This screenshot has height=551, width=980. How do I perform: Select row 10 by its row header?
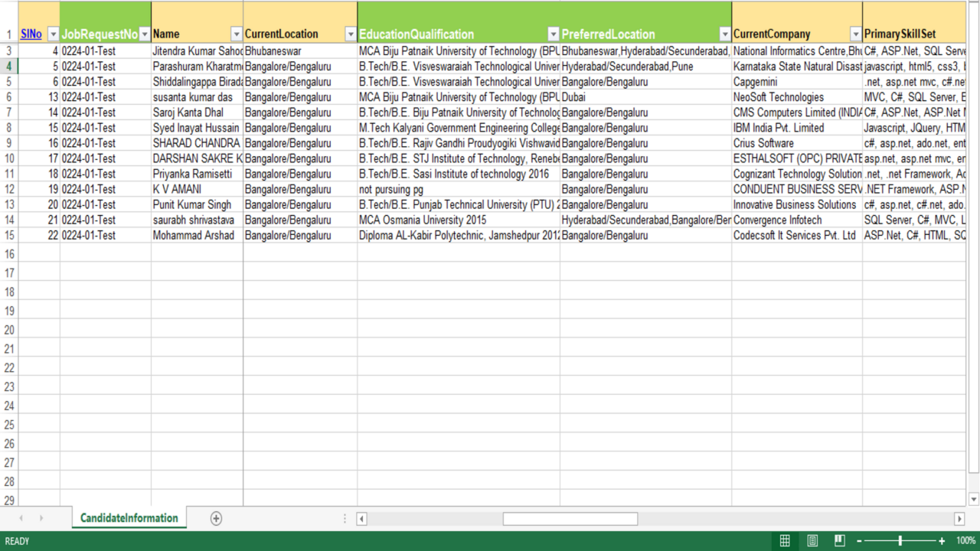point(9,158)
